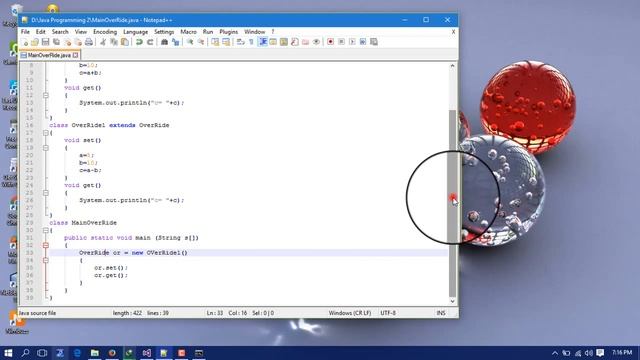
Task: Click the menu bar X close-document button
Action: tap(453, 31)
